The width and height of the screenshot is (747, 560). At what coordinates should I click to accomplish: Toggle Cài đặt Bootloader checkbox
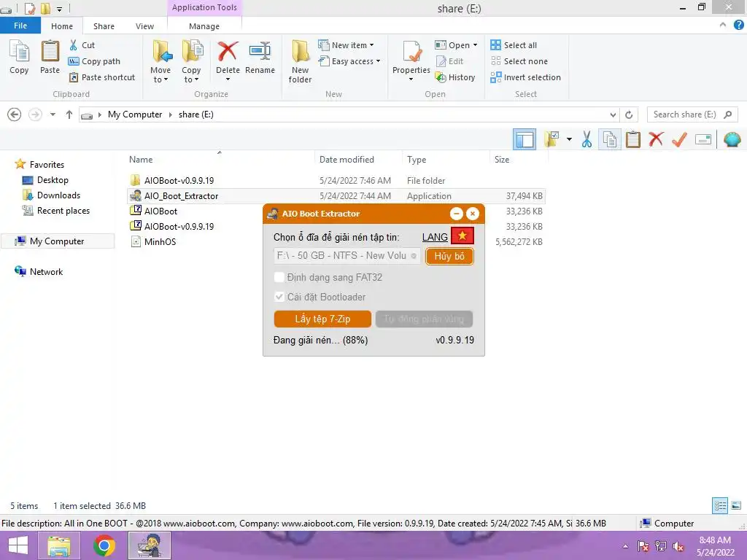[x=279, y=297]
